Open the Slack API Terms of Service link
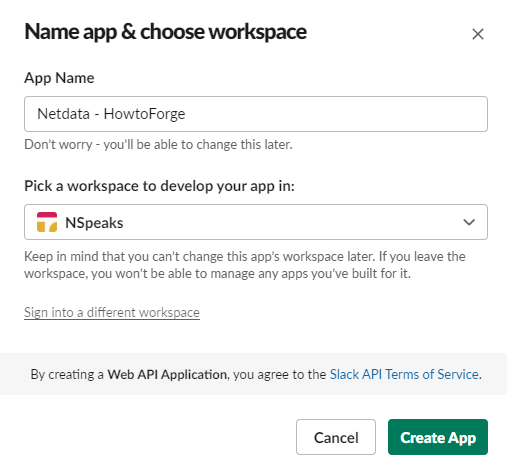507x472 pixels. [x=404, y=374]
